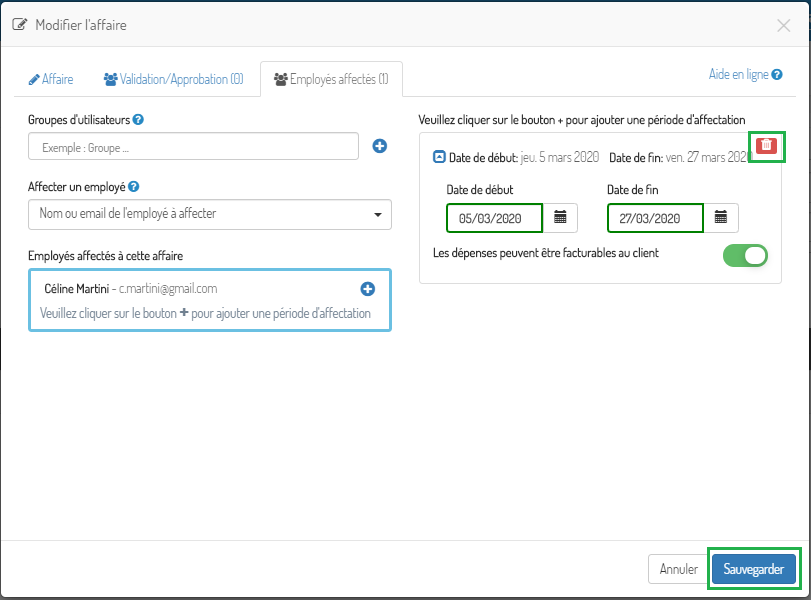Click plus icon next to Groupes d'utilisateurs field

[x=380, y=146]
